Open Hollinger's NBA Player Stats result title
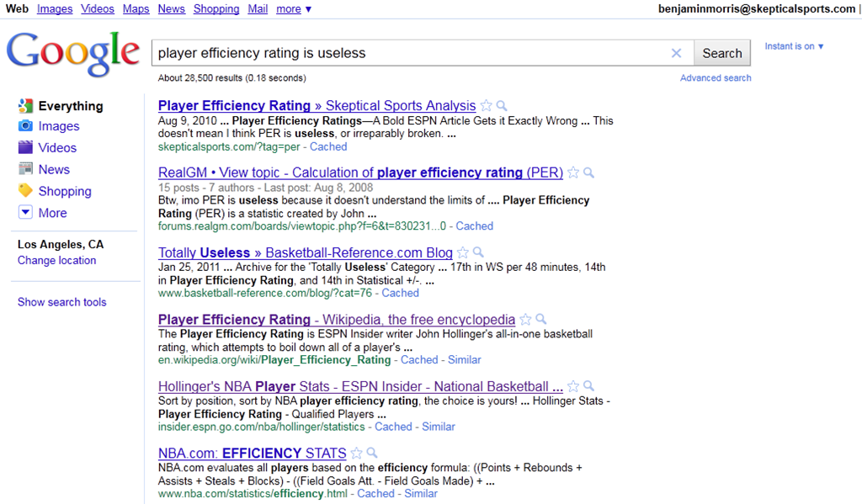Viewport: 862px width, 504px height. 360,386
